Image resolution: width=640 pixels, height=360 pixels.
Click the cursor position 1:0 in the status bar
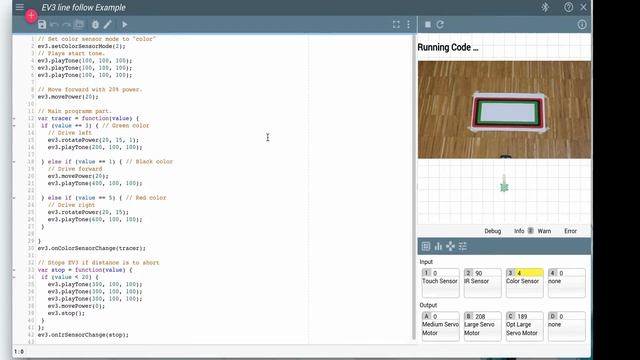tap(19, 351)
